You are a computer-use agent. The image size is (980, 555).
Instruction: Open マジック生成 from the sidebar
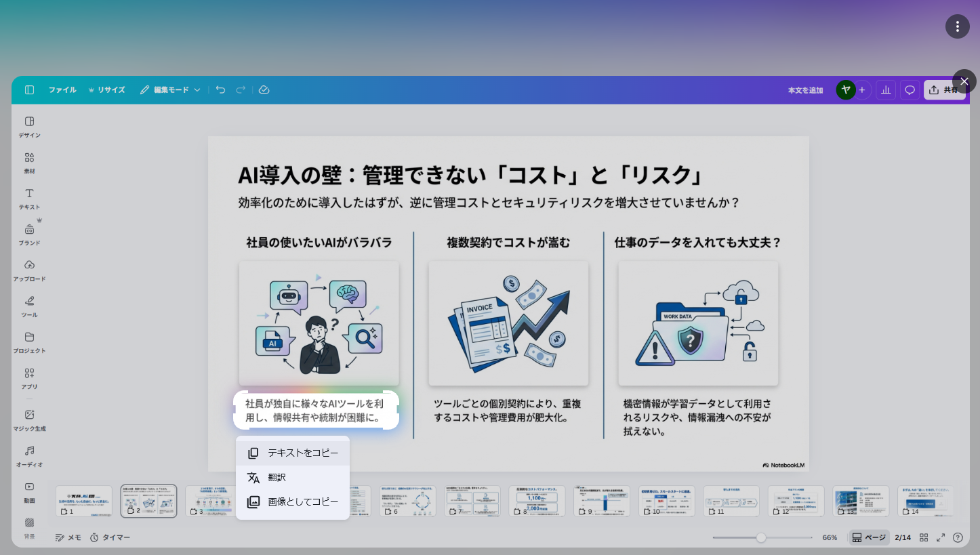pos(29,419)
